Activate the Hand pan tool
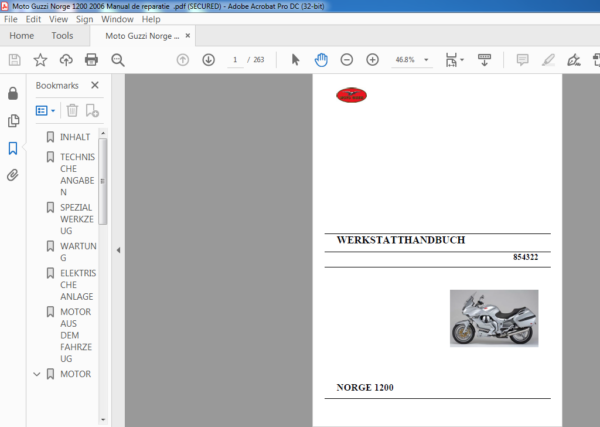Viewport: 600px width, 427px height. (321, 60)
